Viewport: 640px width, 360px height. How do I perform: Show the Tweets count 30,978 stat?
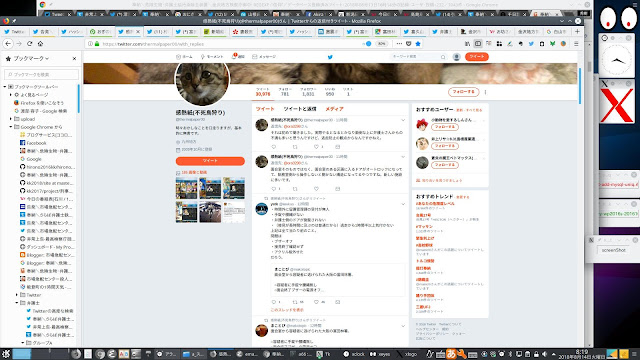coord(263,92)
